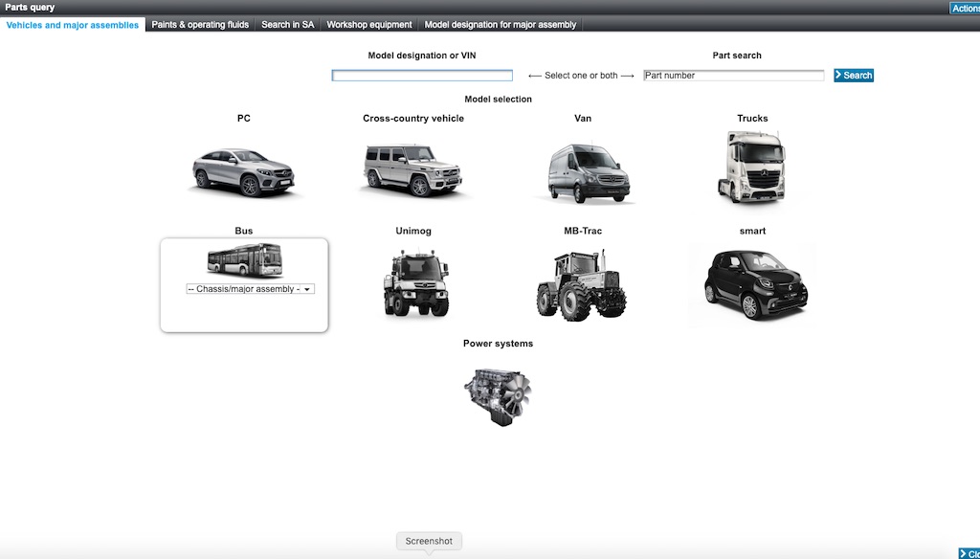Select the MB-Trac tractor image
This screenshot has width=980, height=559.
pyautogui.click(x=582, y=284)
